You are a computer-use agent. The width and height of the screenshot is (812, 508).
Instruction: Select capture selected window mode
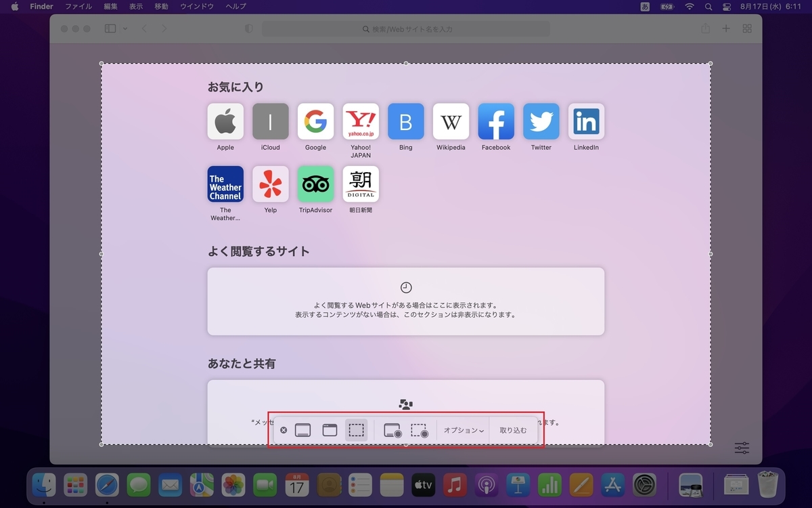[x=330, y=430]
